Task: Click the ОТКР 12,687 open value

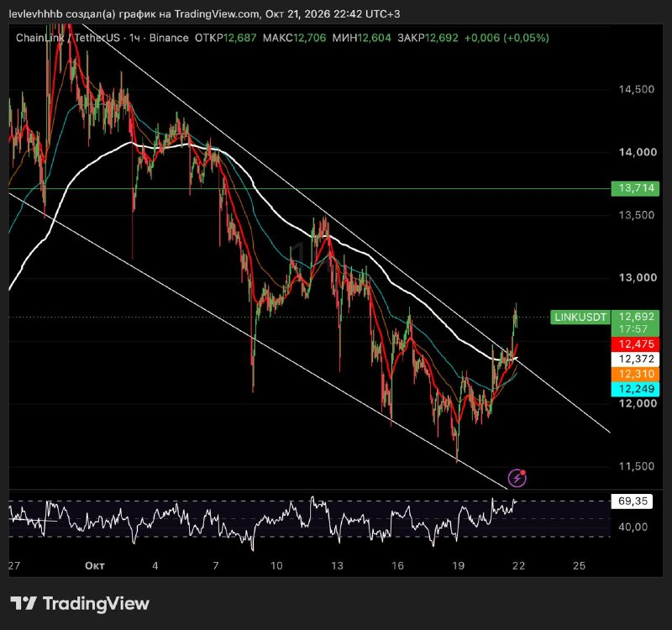Action: pyautogui.click(x=225, y=38)
